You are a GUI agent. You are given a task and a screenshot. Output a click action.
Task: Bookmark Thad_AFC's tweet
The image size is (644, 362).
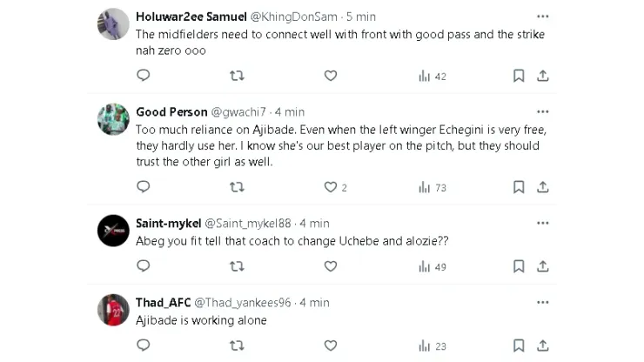tap(519, 345)
